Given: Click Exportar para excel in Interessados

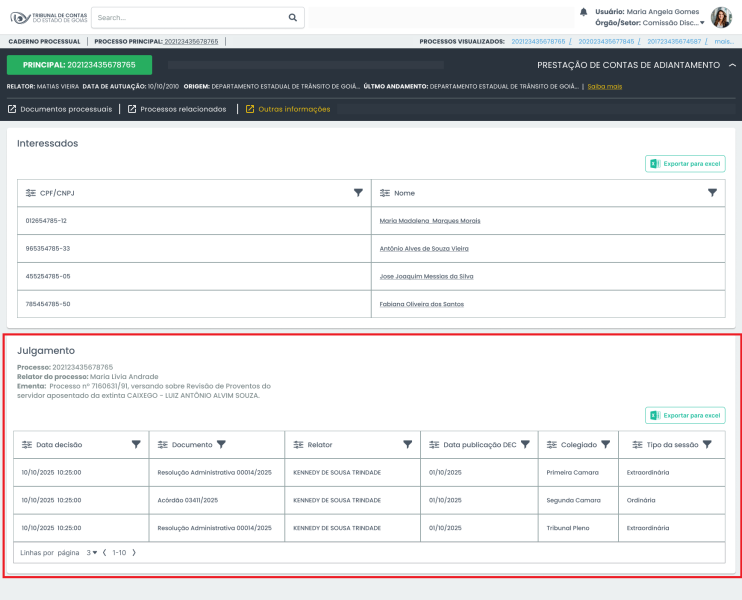Looking at the screenshot, I should tap(685, 164).
